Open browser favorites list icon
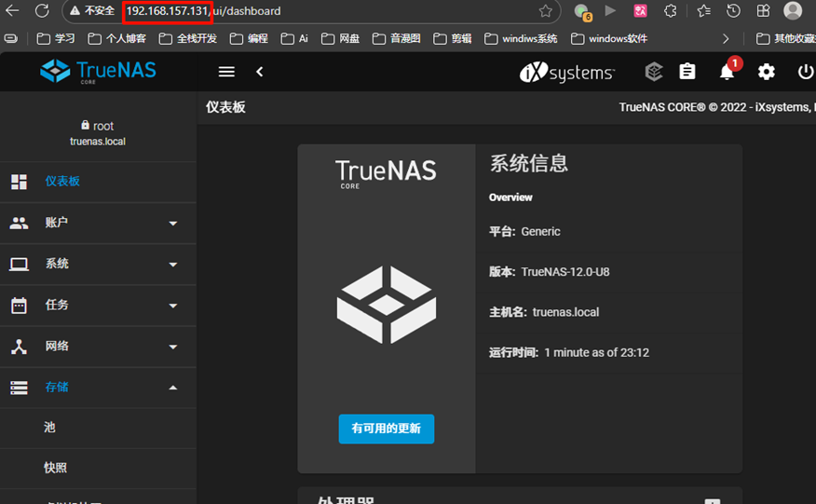The height and width of the screenshot is (504, 816). click(x=703, y=11)
